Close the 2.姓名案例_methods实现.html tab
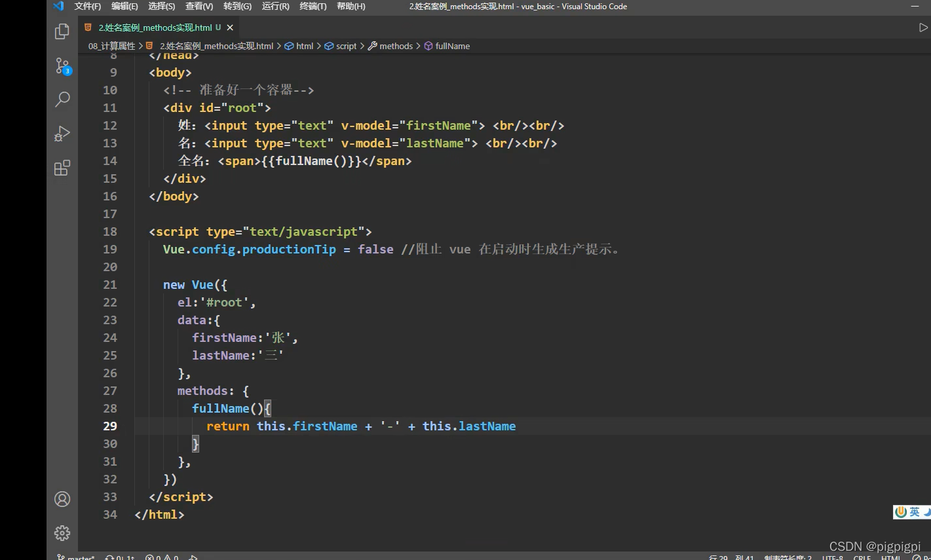Image resolution: width=931 pixels, height=560 pixels. 230,28
